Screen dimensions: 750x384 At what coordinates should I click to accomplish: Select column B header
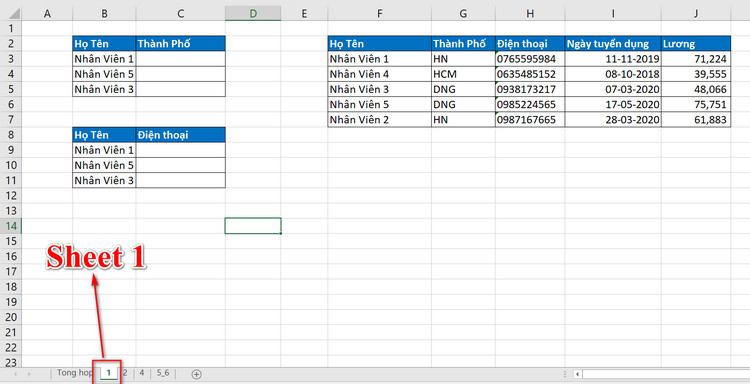coord(104,14)
